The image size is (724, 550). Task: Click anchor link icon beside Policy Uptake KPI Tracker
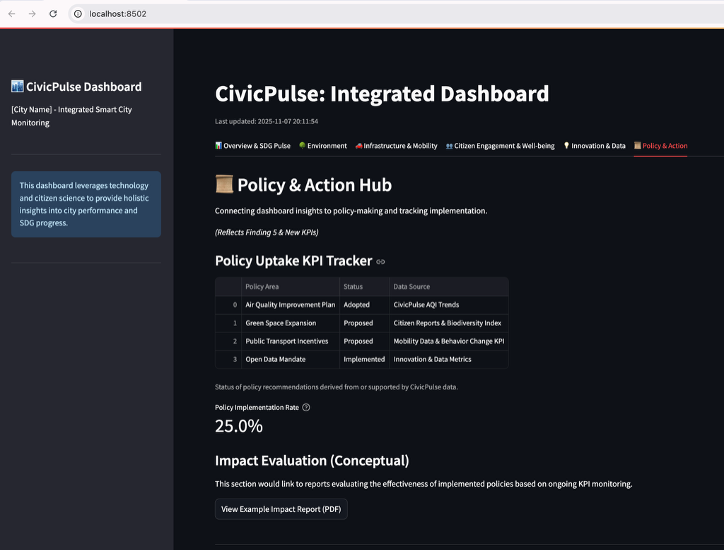[x=380, y=262]
